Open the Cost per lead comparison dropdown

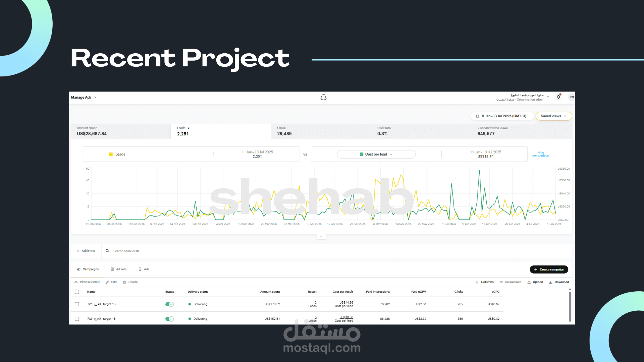click(x=376, y=154)
